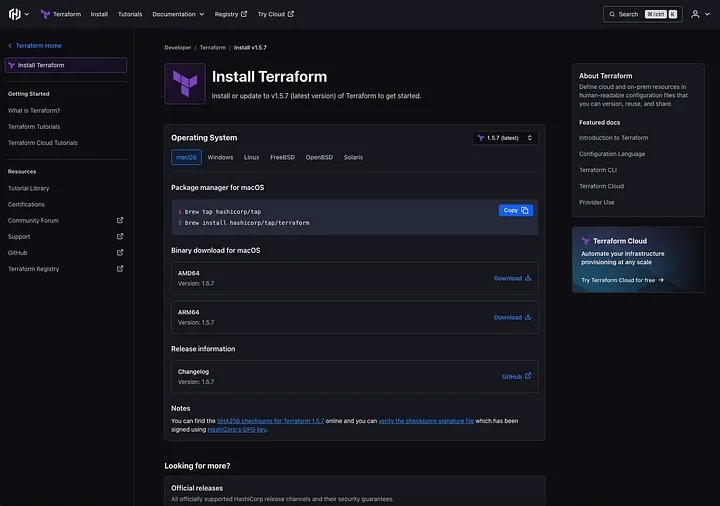This screenshot has height=506, width=720.
Task: Click the Terraform logo in the top navigation
Action: click(45, 14)
